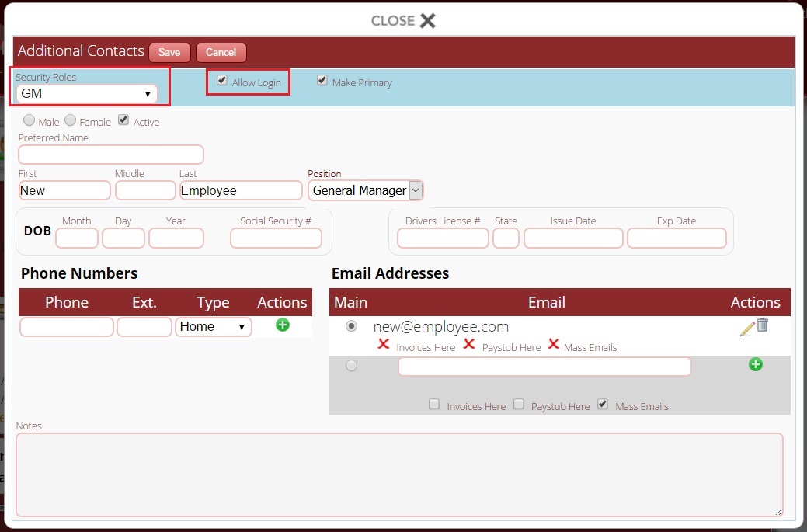
Task: Check Paystub Here for the new email row
Action: click(x=519, y=405)
